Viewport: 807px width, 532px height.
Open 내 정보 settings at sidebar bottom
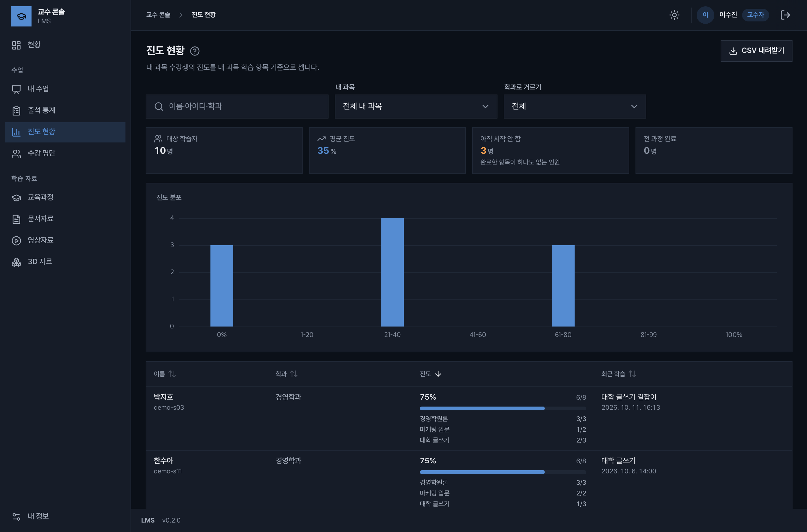coord(65,516)
